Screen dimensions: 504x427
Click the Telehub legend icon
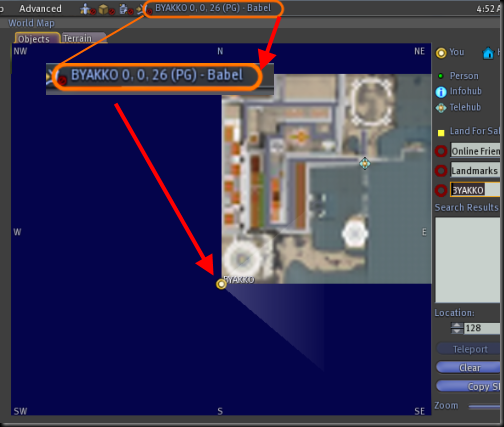tap(441, 108)
